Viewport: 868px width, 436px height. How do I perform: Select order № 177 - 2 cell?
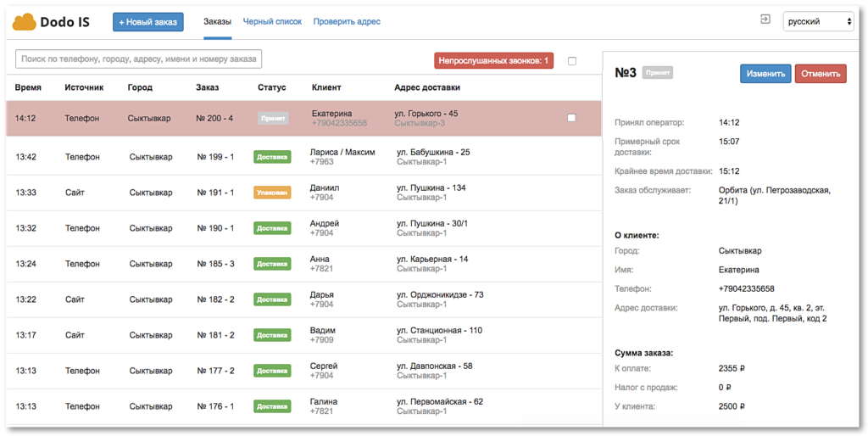[x=215, y=371]
